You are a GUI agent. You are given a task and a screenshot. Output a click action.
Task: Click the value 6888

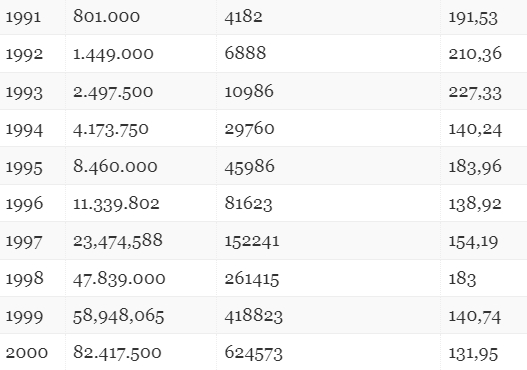[245, 53]
